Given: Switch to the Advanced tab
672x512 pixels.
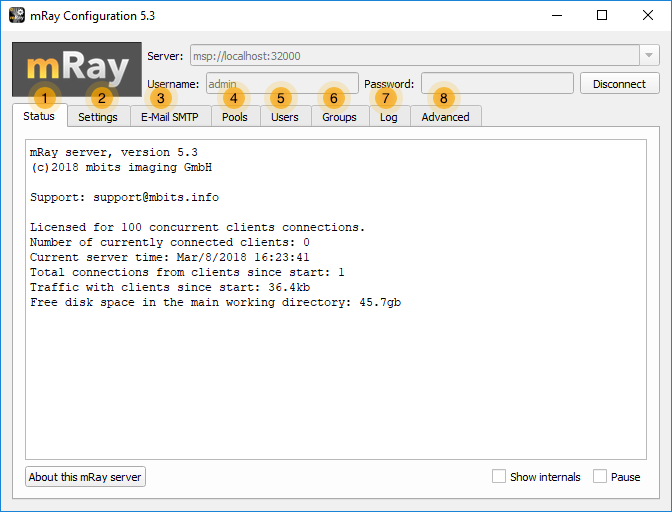Looking at the screenshot, I should (x=446, y=117).
